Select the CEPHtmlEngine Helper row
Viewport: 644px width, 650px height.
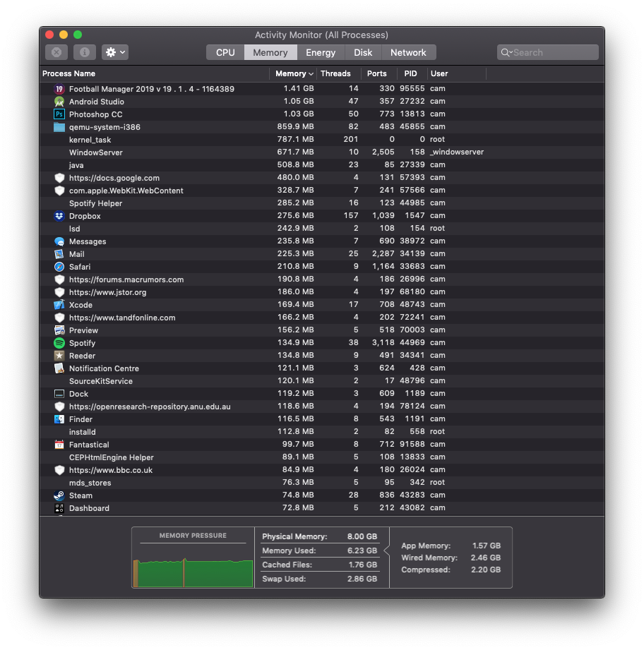[322, 457]
